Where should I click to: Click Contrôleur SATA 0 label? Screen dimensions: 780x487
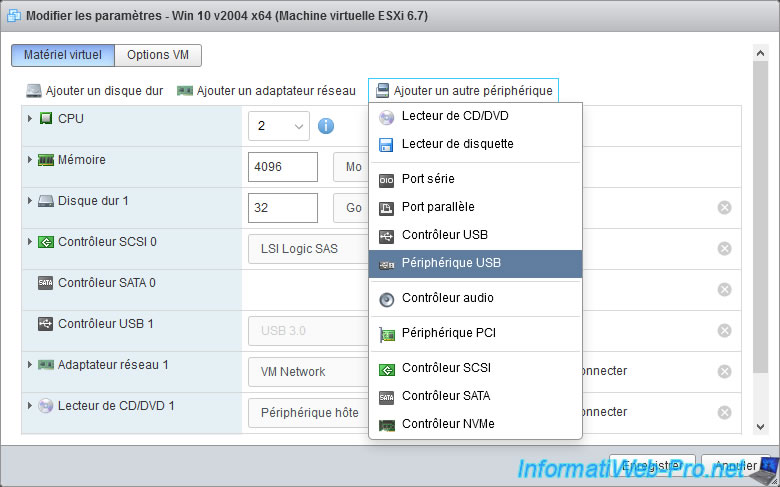107,283
